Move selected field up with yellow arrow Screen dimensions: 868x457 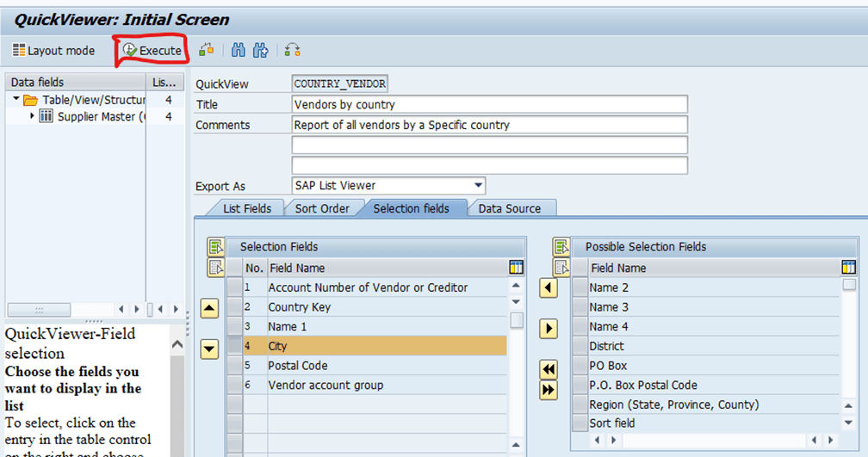click(x=209, y=308)
